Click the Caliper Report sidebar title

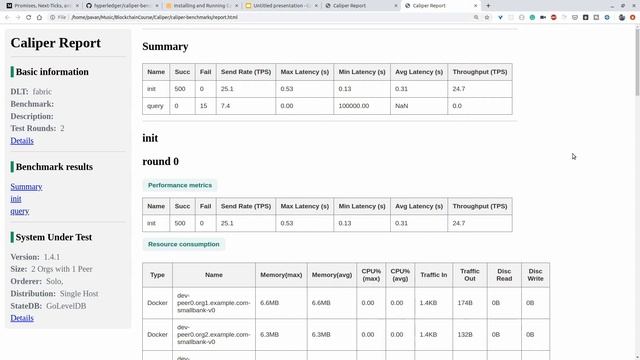click(x=56, y=43)
